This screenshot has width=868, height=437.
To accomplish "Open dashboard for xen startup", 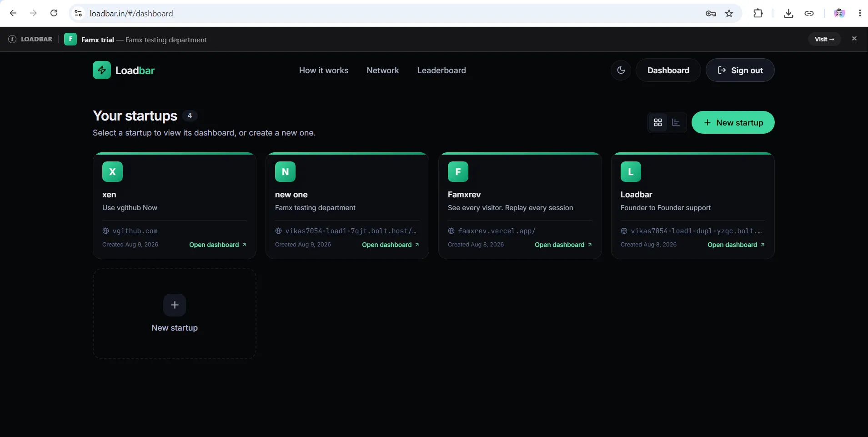I will tap(218, 245).
